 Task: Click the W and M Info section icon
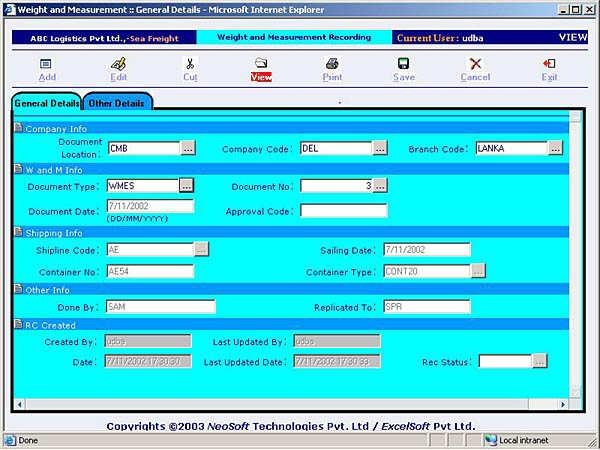tap(18, 169)
